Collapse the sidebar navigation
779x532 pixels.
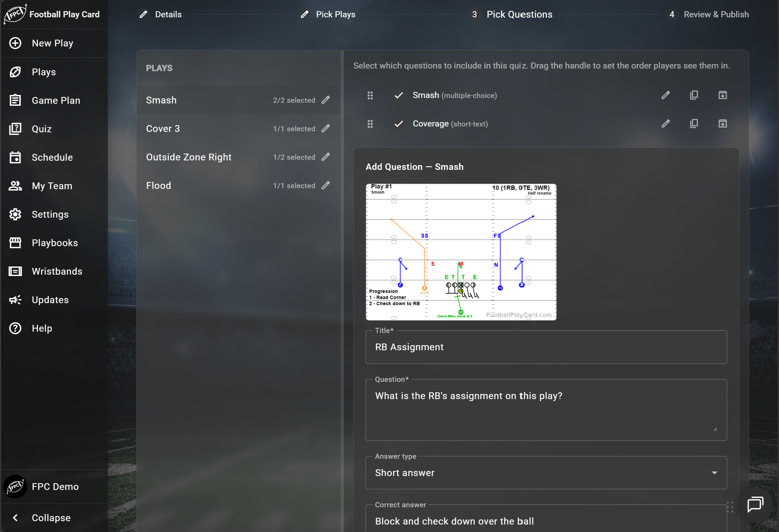click(54, 518)
